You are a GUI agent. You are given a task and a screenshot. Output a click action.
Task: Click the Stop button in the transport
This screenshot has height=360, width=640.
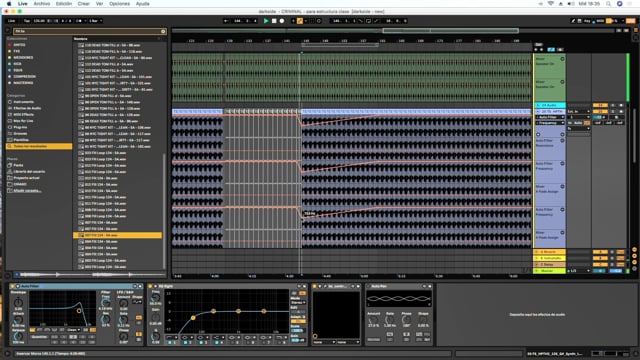(274, 21)
